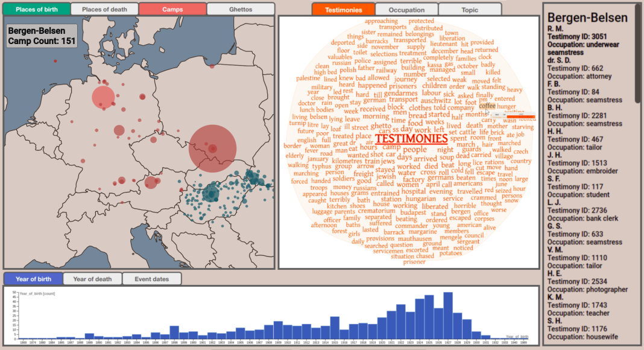The height and width of the screenshot is (350, 644).
Task: Open the Places of death tab
Action: tap(104, 9)
